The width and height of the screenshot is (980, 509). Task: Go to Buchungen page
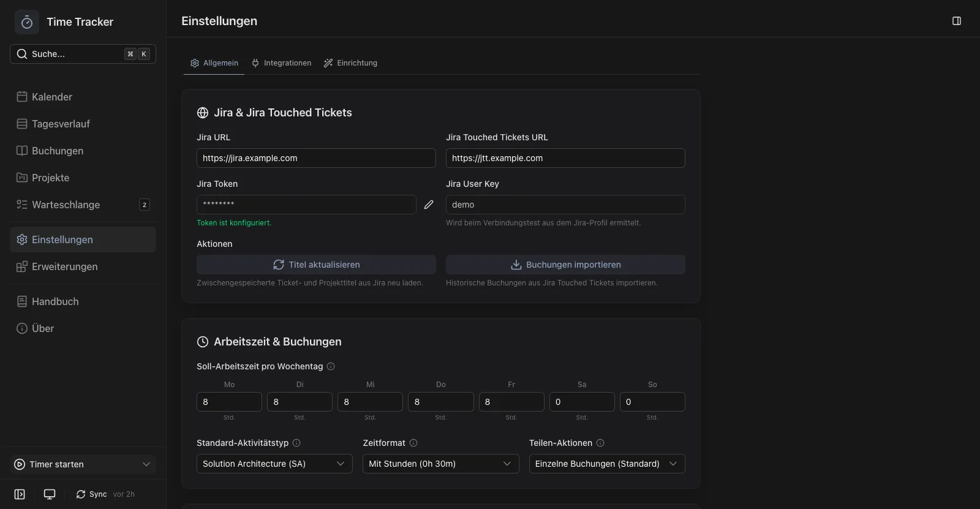(83, 151)
